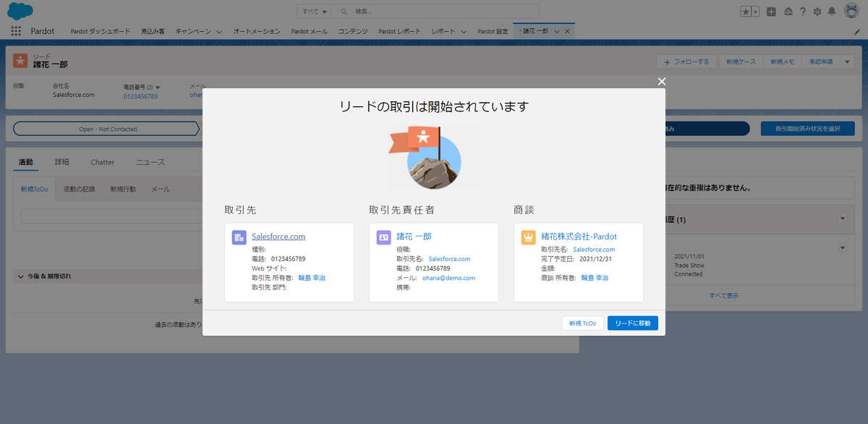The width and height of the screenshot is (868, 424).
Task: Click the 新規ケース button
Action: pos(741,62)
